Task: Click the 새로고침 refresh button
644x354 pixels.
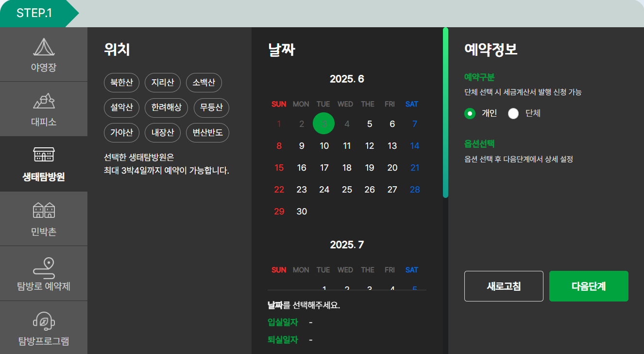Action: click(504, 286)
